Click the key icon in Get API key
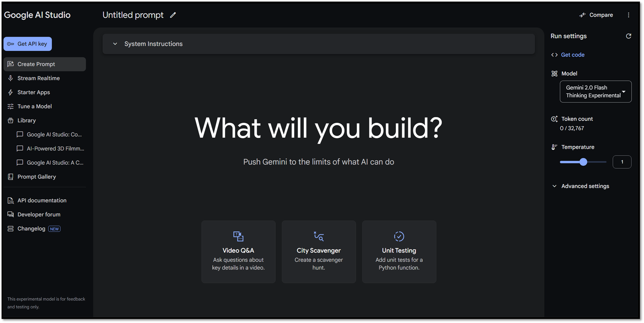644x323 pixels. (10, 44)
